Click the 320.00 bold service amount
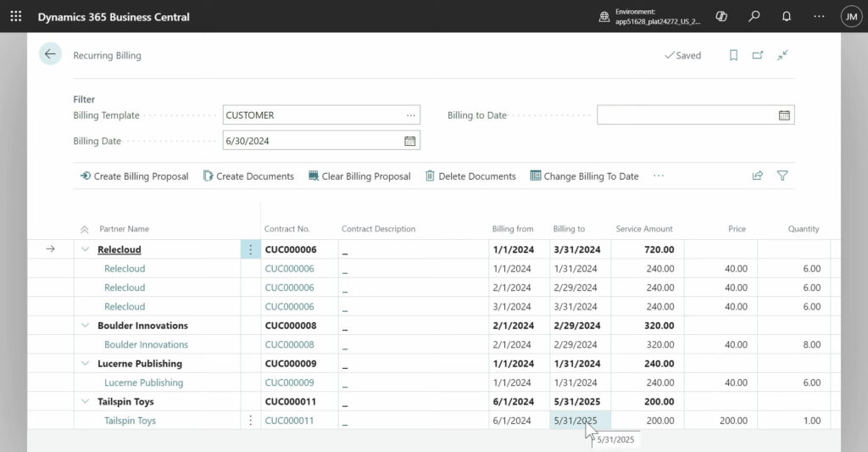Screen dimensions: 868x452 [x=659, y=325]
